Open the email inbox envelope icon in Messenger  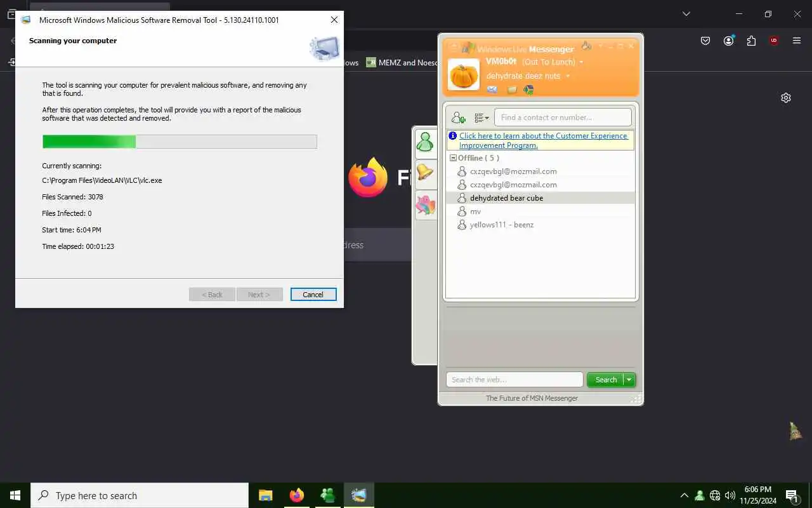tap(492, 90)
